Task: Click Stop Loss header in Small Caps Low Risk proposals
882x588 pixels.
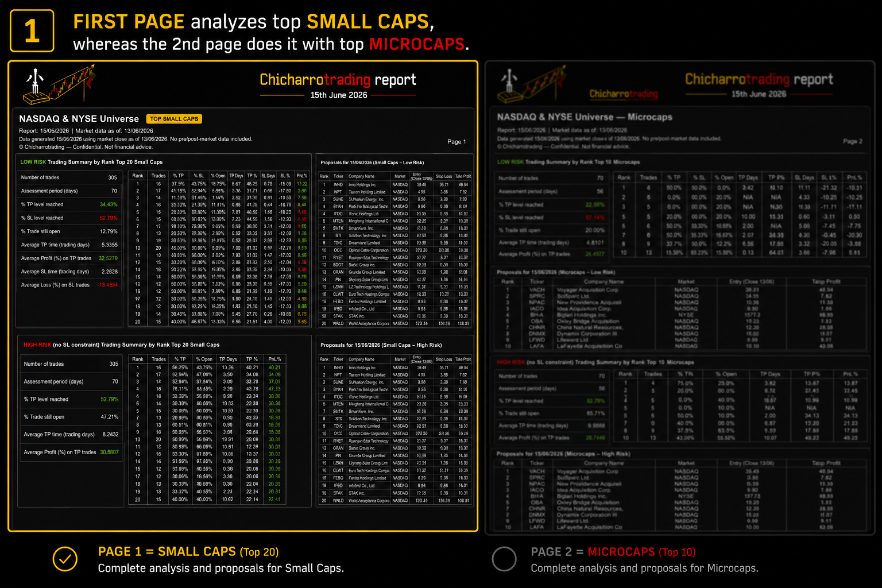Action: pos(444,176)
